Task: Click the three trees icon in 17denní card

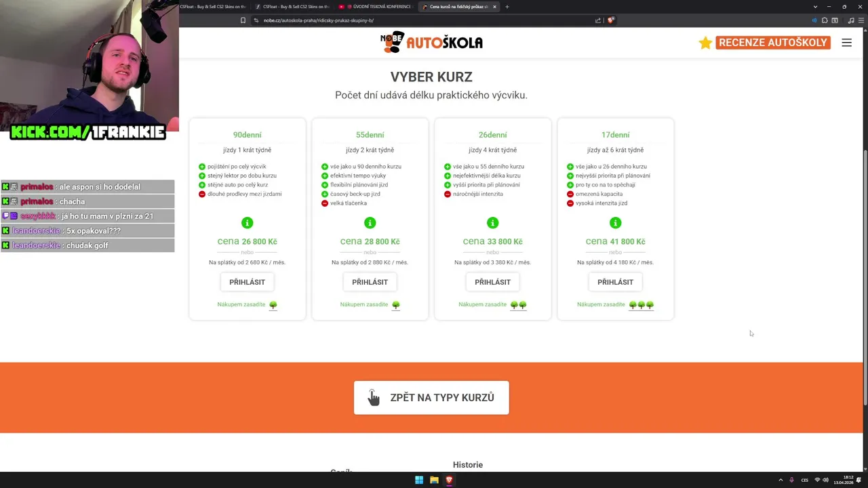Action: click(x=642, y=305)
